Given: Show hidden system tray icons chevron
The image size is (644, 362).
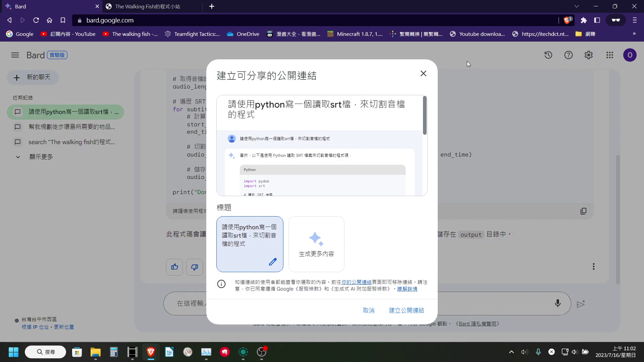Looking at the screenshot, I should [x=511, y=352].
